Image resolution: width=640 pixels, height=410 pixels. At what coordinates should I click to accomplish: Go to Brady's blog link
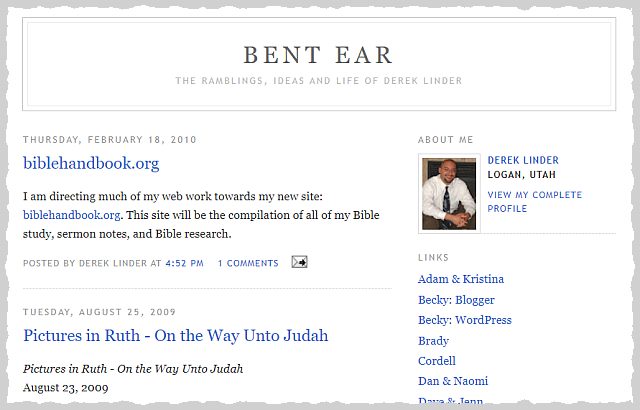pos(433,341)
